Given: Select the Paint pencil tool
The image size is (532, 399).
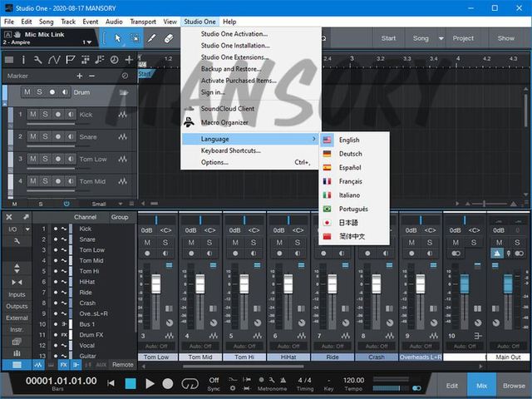Looking at the screenshot, I should (151, 38).
